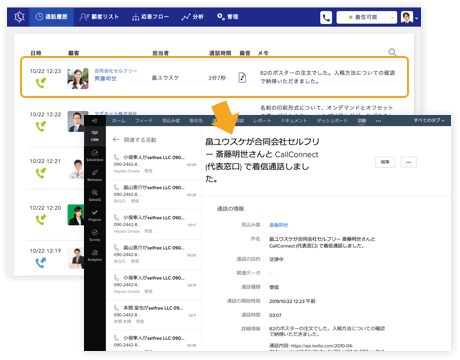The image size is (460, 360).
Task: Click the CallConnect logo icon
Action: (x=19, y=17)
